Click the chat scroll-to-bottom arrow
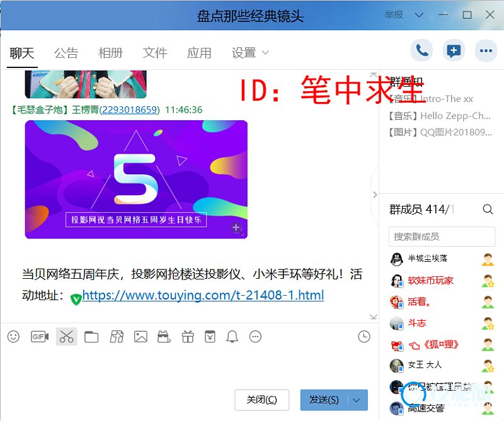Image resolution: width=504 pixels, height=421 pixels. [x=373, y=317]
